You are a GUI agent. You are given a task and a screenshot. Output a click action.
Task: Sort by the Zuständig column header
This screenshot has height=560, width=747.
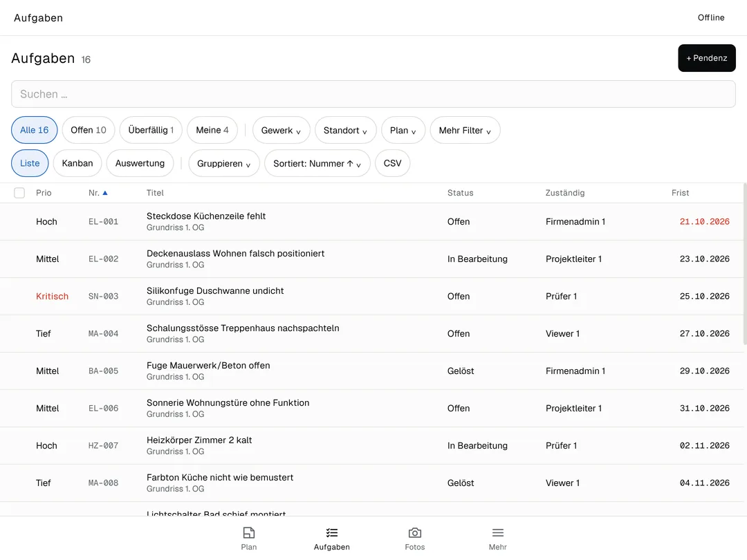point(565,193)
